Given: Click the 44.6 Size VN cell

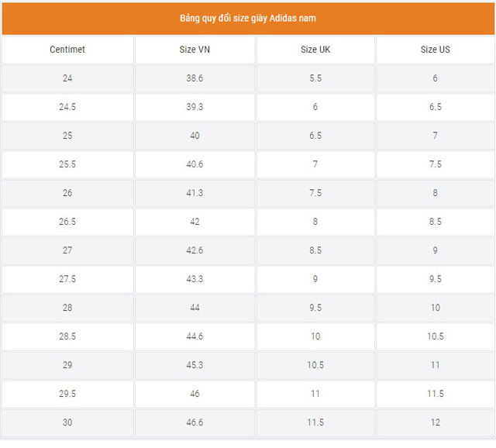Looking at the screenshot, I should [x=195, y=336].
